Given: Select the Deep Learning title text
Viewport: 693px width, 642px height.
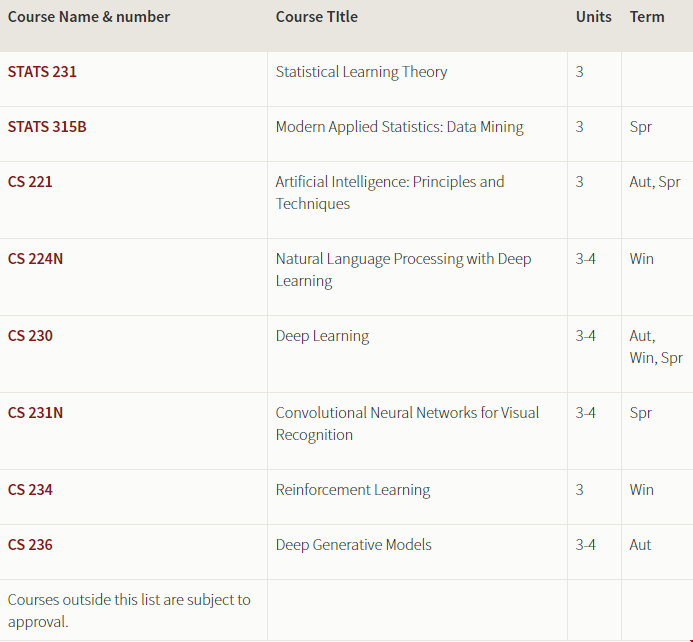Looking at the screenshot, I should [322, 336].
